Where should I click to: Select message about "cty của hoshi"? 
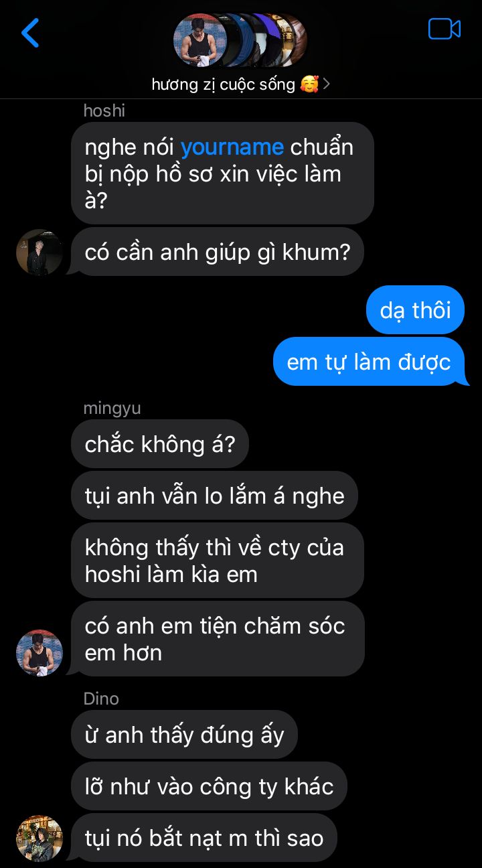click(218, 561)
